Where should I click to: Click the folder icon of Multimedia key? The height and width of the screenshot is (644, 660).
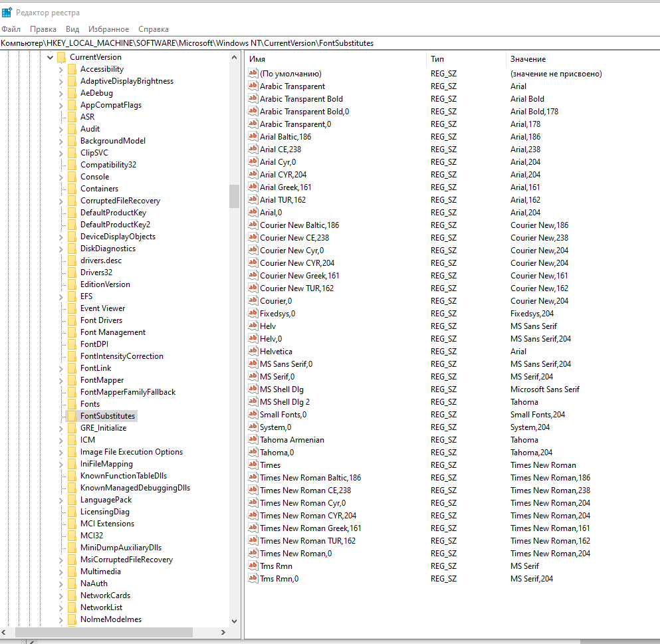pos(72,572)
